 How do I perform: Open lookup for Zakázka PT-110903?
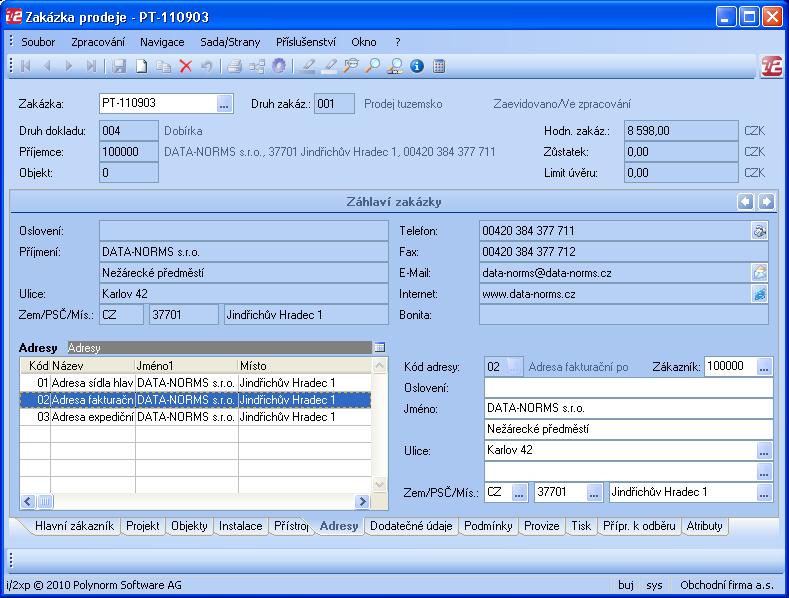coord(224,104)
